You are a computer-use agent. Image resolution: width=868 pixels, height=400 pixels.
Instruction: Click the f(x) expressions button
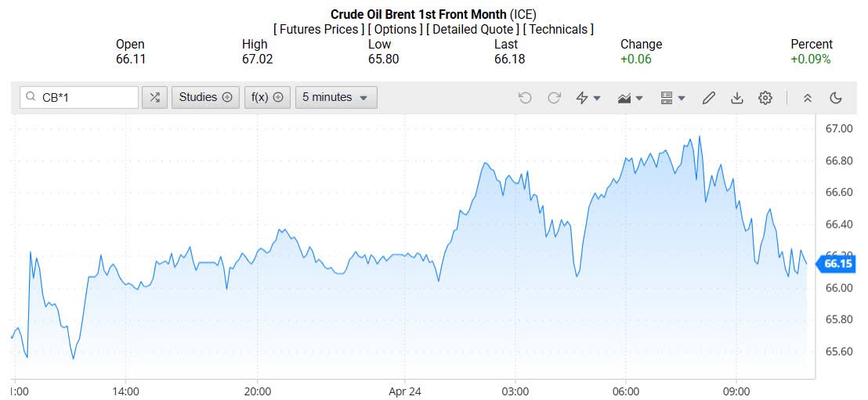pyautogui.click(x=267, y=97)
